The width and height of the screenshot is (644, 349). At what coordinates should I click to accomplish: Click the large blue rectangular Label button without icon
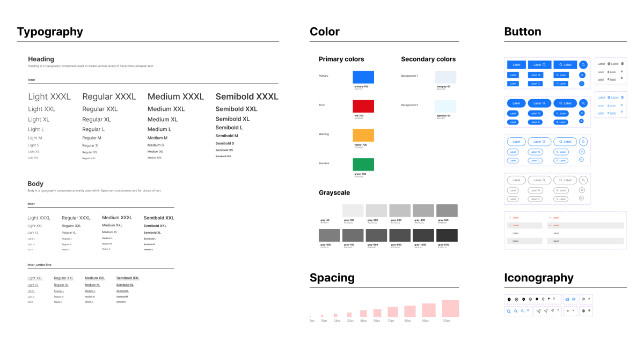516,65
